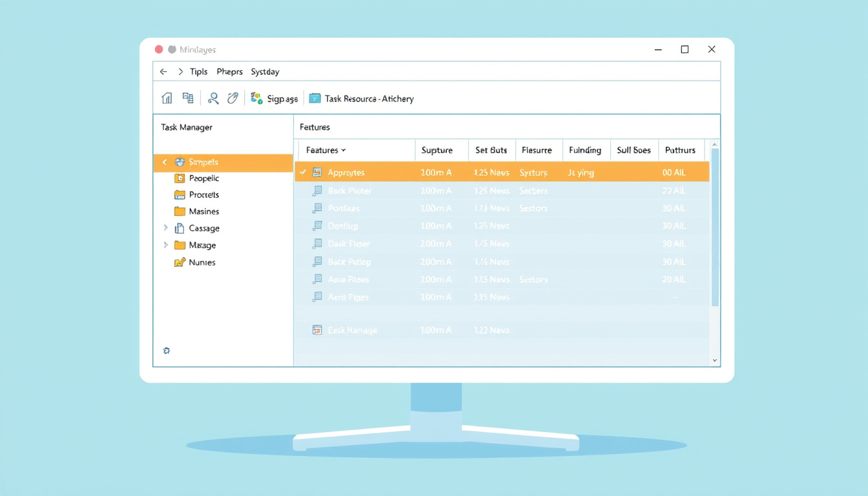Click the note icon in Ponlices row

(x=317, y=208)
